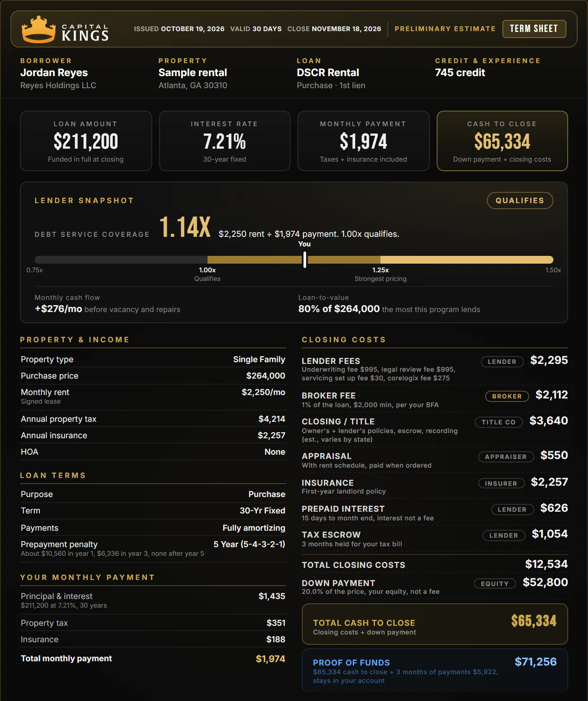Click the INSURER tag
The image size is (588, 701).
tap(501, 484)
